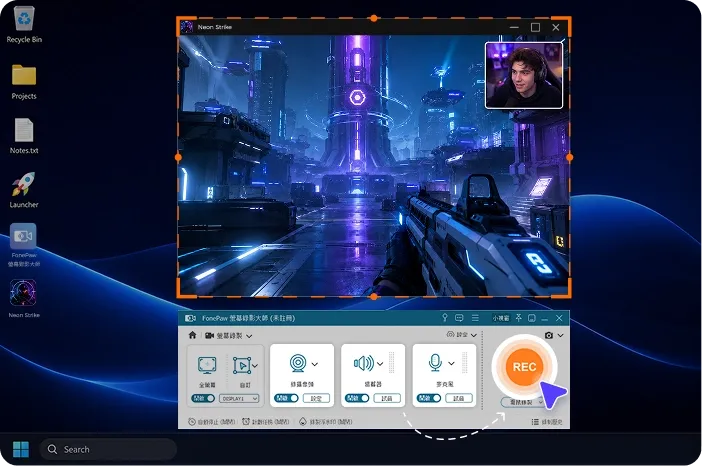Image resolution: width=702 pixels, height=466 pixels.
Task: Select the Projects folder icon
Action: (24, 82)
